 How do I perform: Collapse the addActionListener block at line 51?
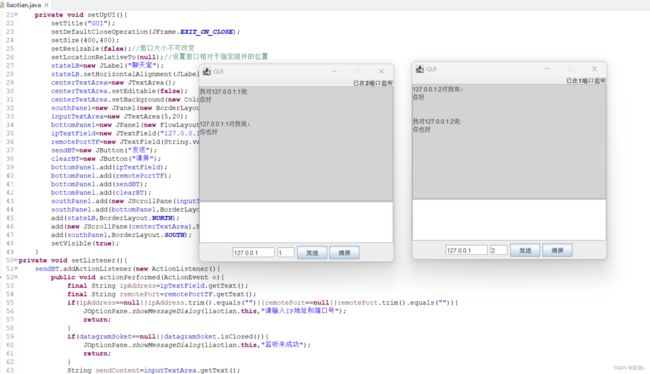pos(16,269)
